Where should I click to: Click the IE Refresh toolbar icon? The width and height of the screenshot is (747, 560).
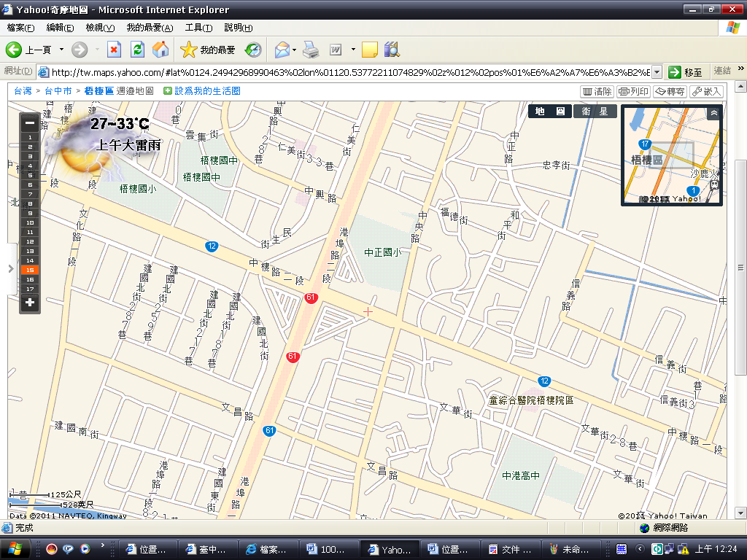tap(137, 50)
